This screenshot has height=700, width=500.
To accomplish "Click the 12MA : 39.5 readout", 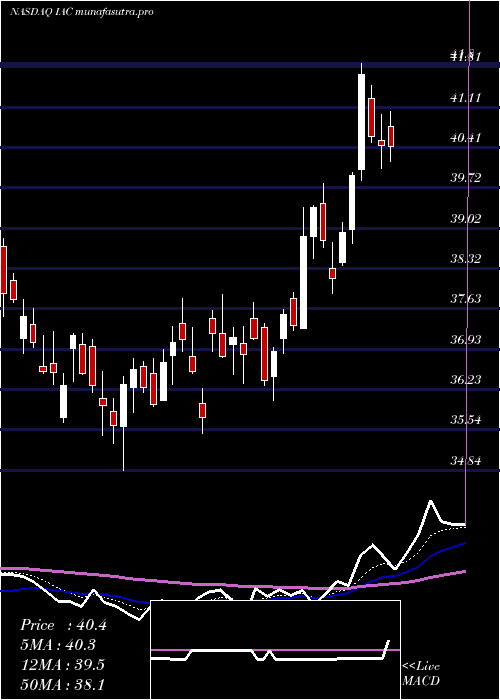I will (63, 665).
